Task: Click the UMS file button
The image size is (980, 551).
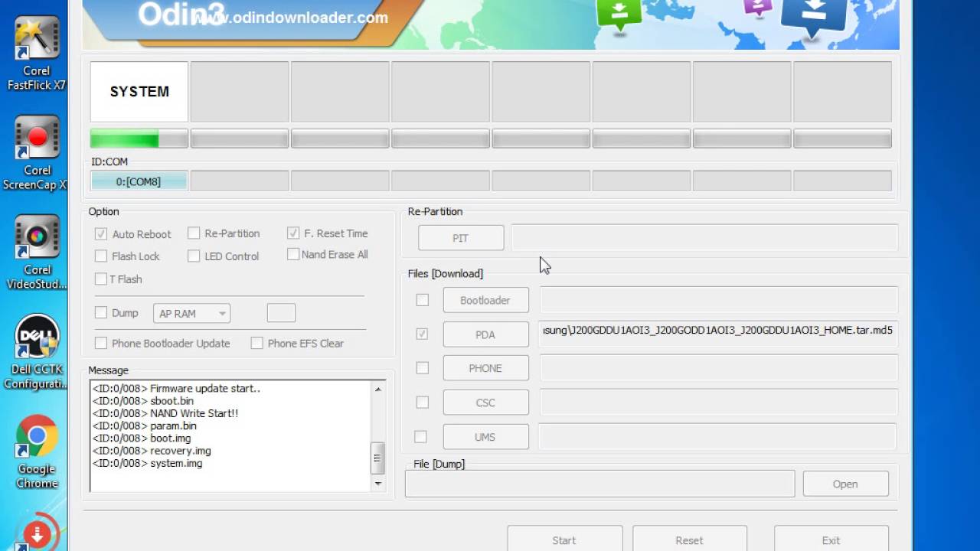Action: click(485, 437)
